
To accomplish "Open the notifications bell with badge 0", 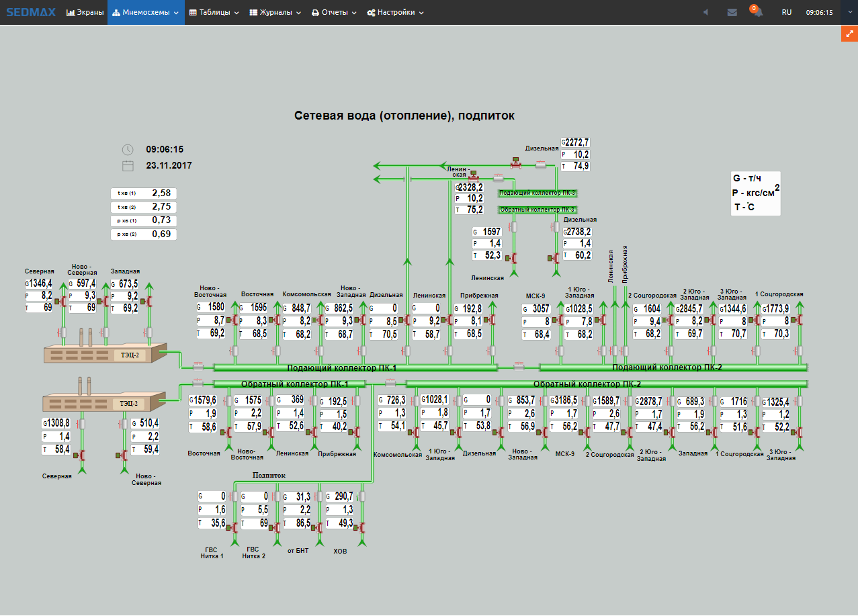I will [x=757, y=12].
